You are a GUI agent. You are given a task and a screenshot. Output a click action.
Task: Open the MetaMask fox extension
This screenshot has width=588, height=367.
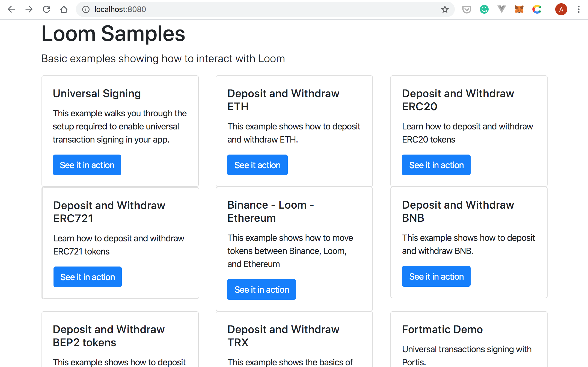(x=519, y=10)
